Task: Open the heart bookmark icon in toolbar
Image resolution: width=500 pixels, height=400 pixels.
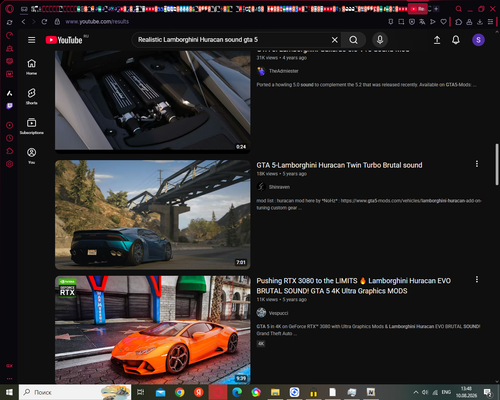Action: tap(443, 22)
